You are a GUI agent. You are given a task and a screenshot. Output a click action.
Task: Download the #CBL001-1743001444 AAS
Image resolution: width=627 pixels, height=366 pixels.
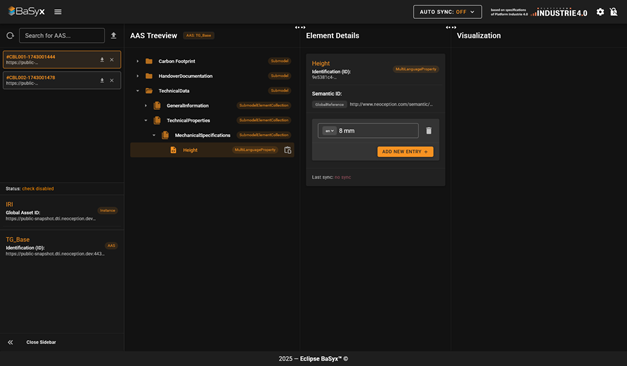click(102, 60)
